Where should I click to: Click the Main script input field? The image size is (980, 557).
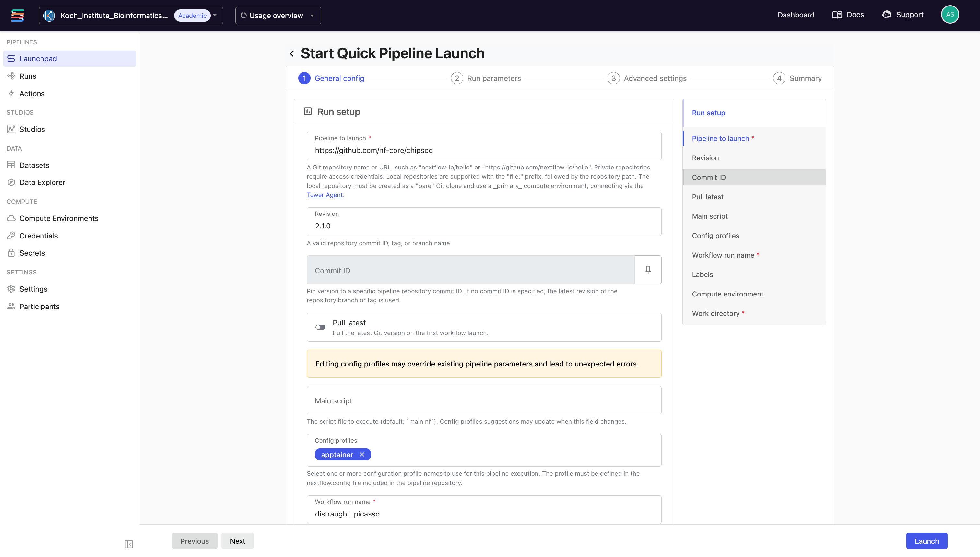click(484, 400)
